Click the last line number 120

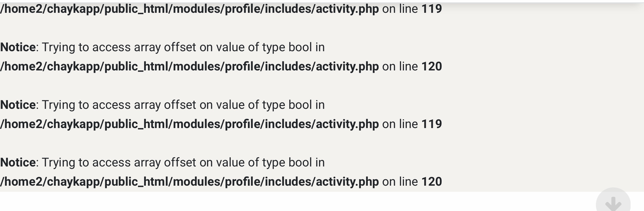[x=432, y=182]
